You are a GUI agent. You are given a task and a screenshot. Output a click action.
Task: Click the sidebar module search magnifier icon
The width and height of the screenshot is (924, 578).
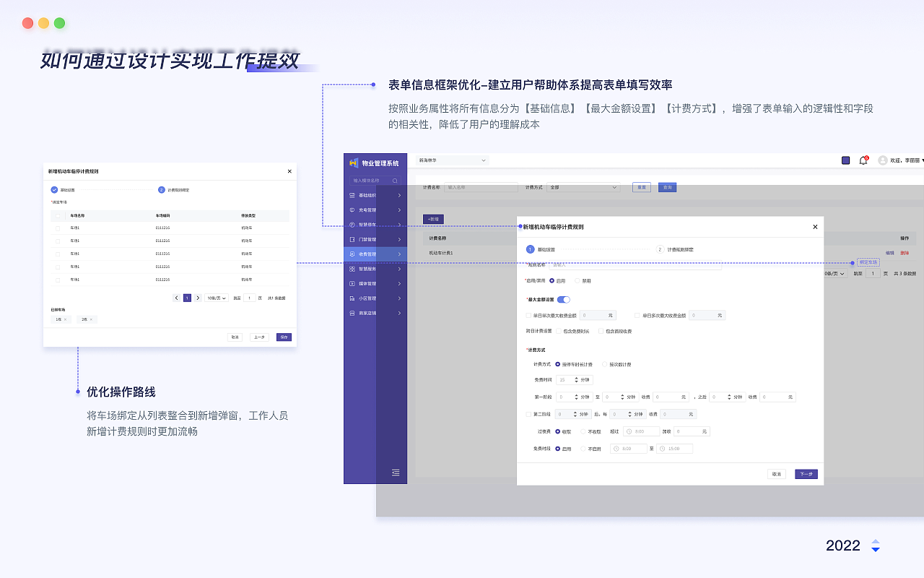tap(395, 181)
